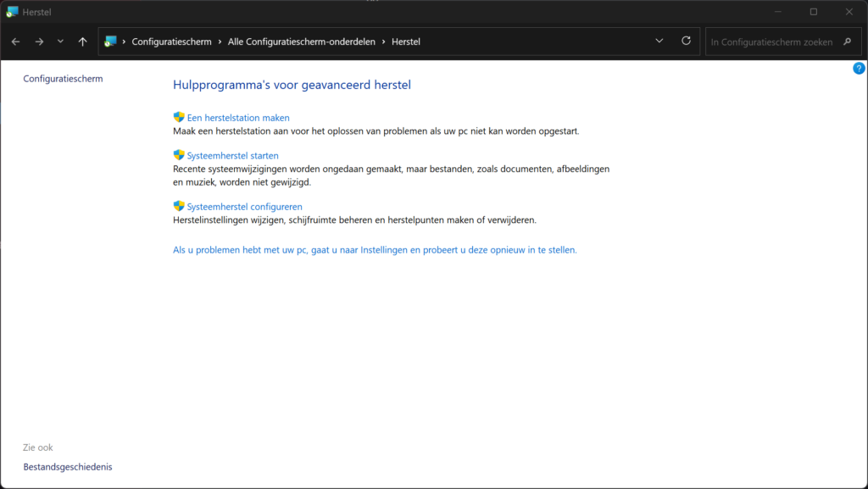Click the shield icon next to Een herstelstation maken
This screenshot has width=868, height=489.
[178, 117]
